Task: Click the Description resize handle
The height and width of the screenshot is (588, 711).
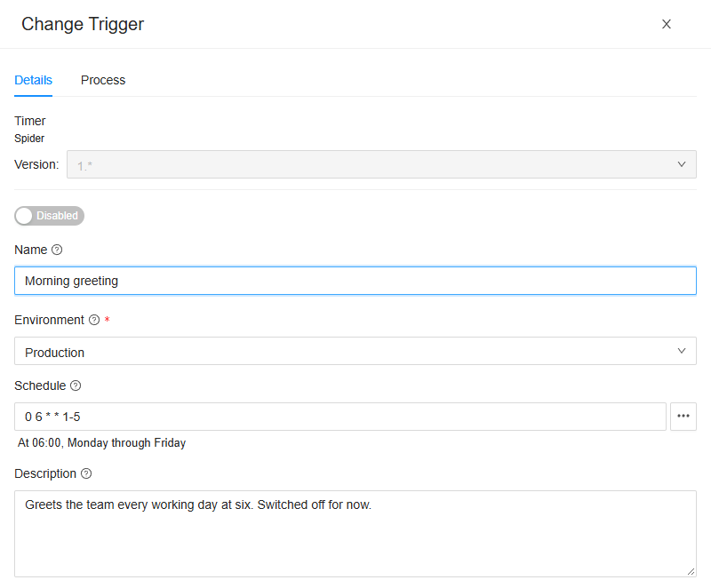Action: tap(691, 572)
